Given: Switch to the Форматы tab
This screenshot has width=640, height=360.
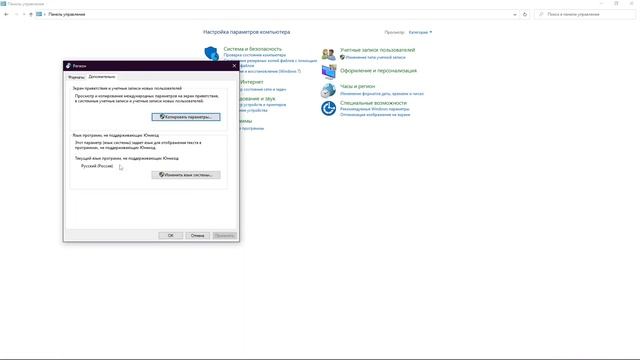Looking at the screenshot, I should point(76,77).
